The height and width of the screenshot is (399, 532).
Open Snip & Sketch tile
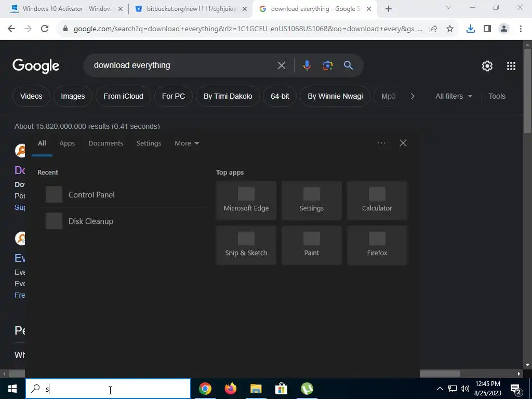(x=246, y=245)
